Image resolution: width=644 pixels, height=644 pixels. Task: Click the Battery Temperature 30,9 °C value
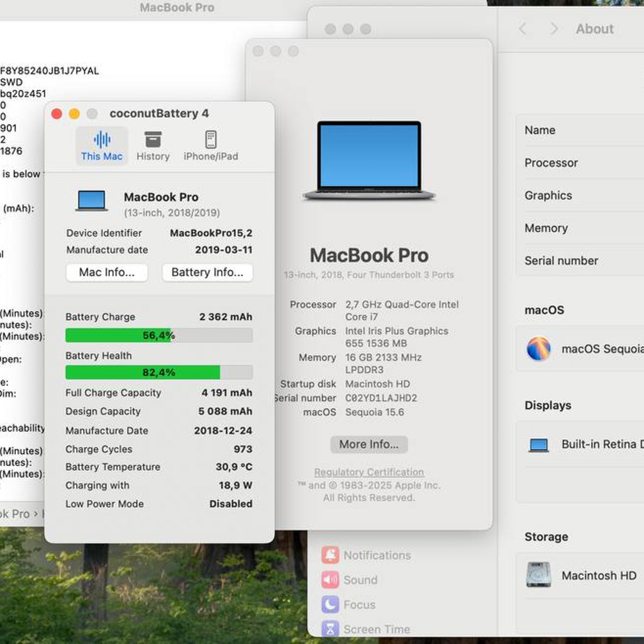point(234,467)
